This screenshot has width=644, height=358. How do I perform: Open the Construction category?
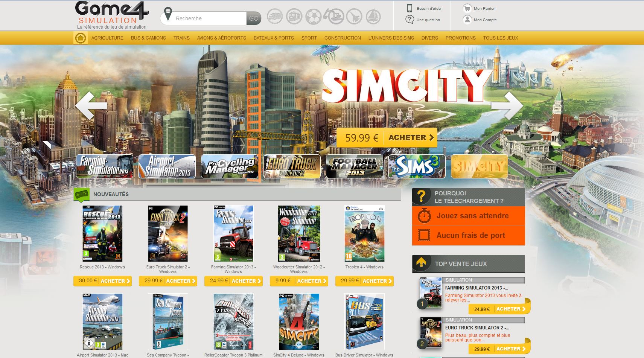(343, 38)
